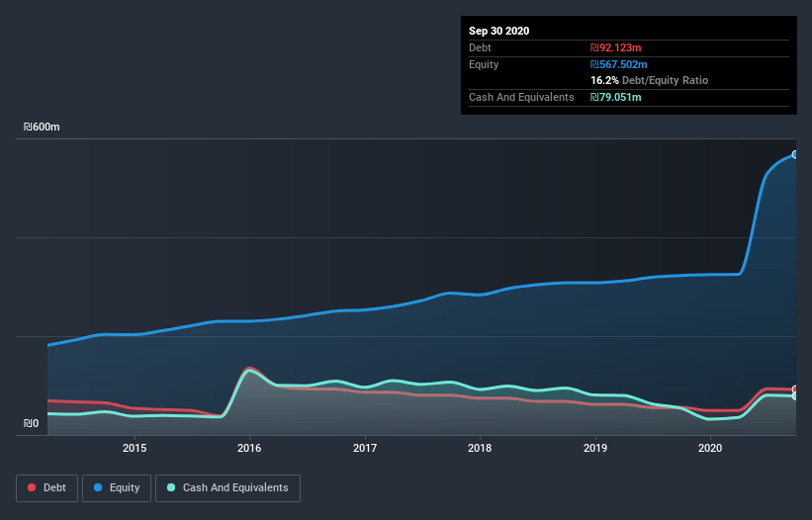Click the 16.2% Debt/Equity Ratio text

coord(650,81)
